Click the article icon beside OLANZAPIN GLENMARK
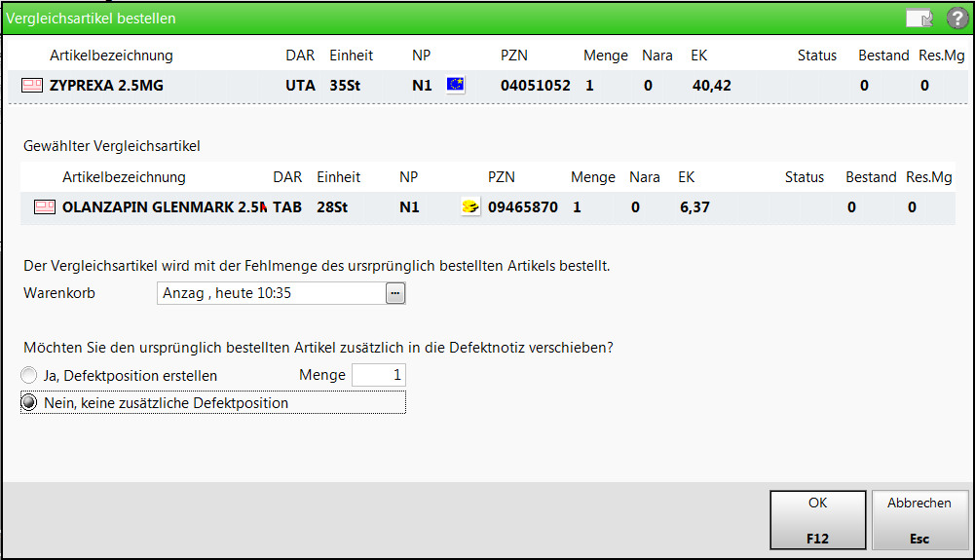The height and width of the screenshot is (560, 975). click(x=45, y=207)
